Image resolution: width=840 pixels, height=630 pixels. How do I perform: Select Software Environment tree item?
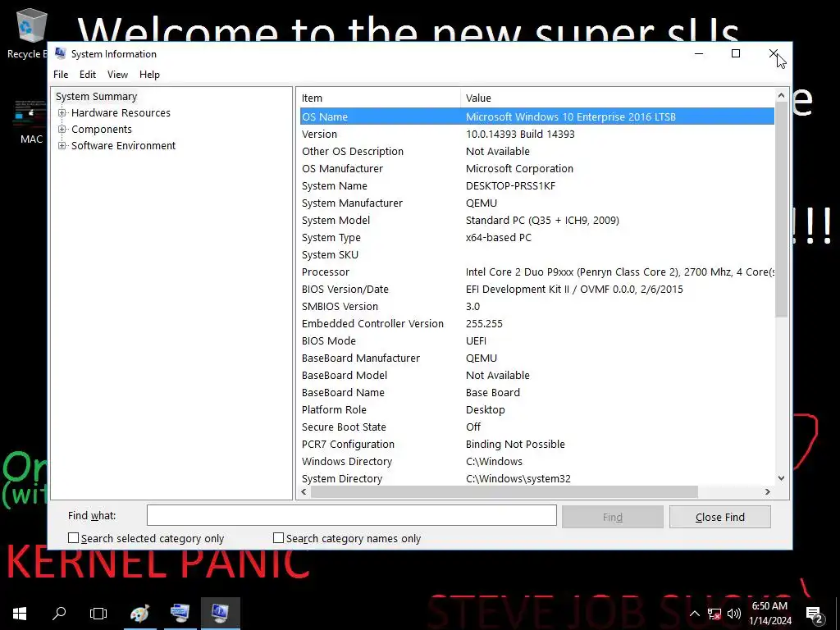coord(123,146)
